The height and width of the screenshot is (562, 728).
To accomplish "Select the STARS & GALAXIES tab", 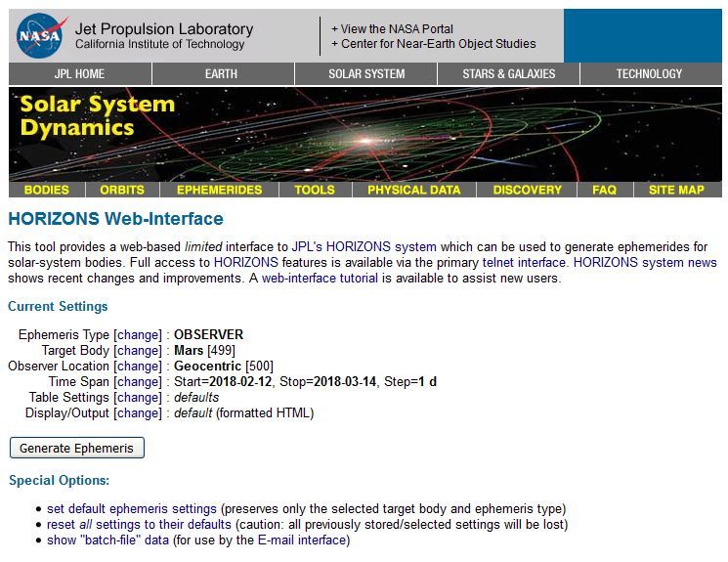I will [508, 74].
